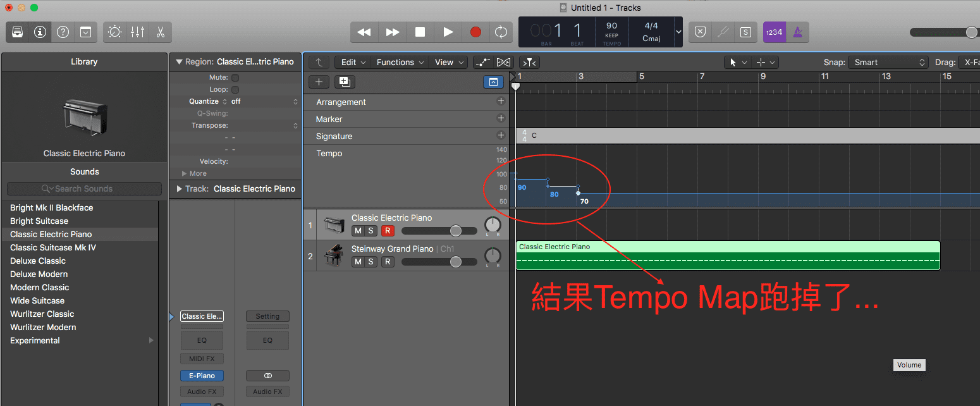Open the Quantize value dropdown
The height and width of the screenshot is (406, 980).
264,101
